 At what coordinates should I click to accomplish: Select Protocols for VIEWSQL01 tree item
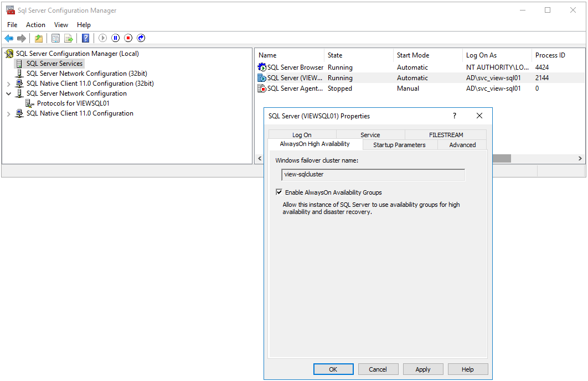click(73, 103)
